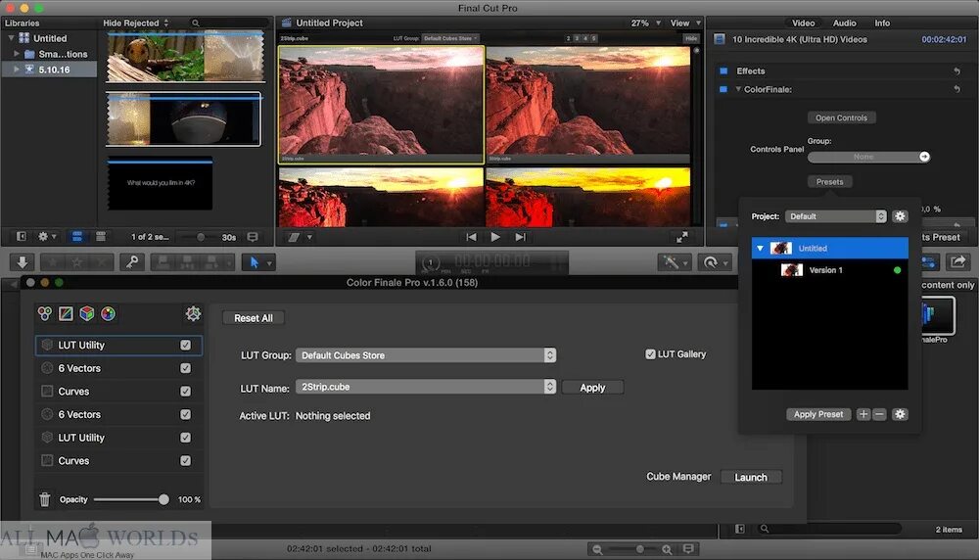The width and height of the screenshot is (979, 560).
Task: Open the viewer View menu dropdown
Action: tap(685, 23)
